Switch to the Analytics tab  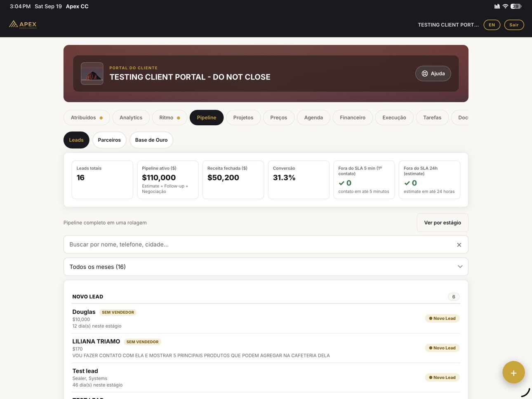[131, 117]
